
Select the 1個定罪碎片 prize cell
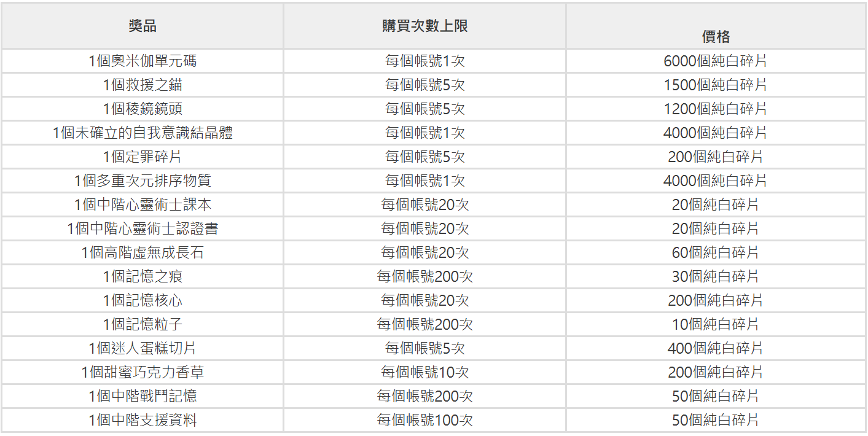click(x=143, y=157)
